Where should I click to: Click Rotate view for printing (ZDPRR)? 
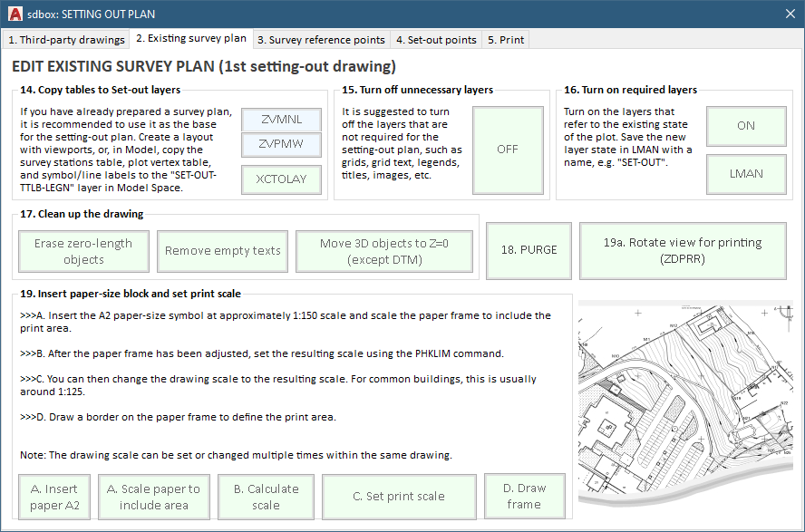pos(683,250)
